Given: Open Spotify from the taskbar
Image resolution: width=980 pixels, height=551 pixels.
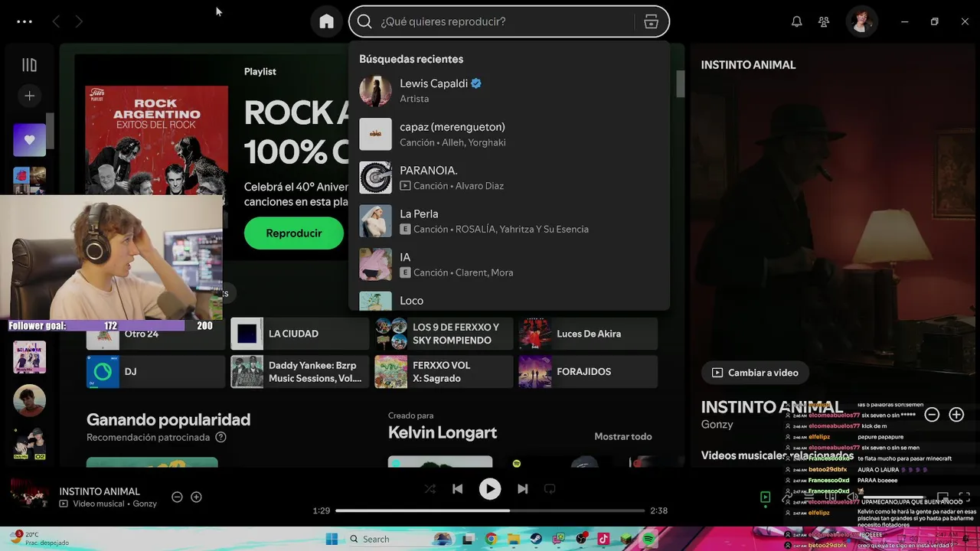Looking at the screenshot, I should tap(648, 540).
